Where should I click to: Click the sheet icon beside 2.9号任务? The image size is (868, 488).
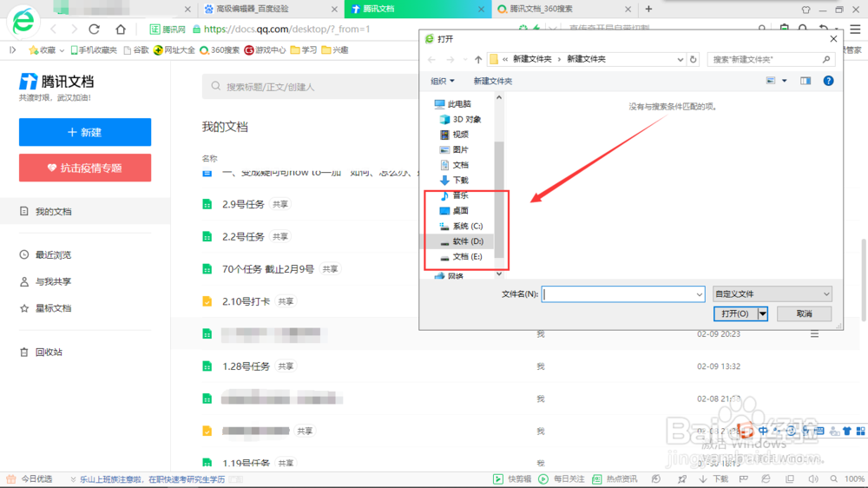coord(207,204)
